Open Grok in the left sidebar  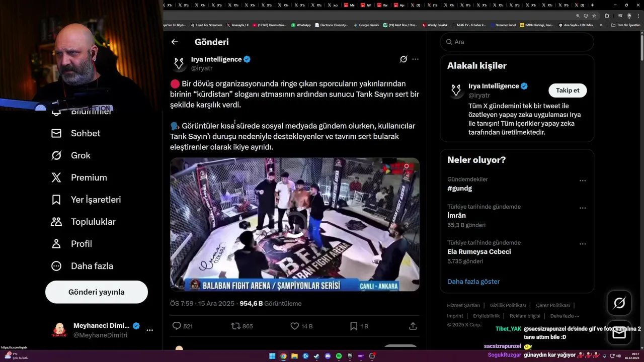pyautogui.click(x=71, y=155)
